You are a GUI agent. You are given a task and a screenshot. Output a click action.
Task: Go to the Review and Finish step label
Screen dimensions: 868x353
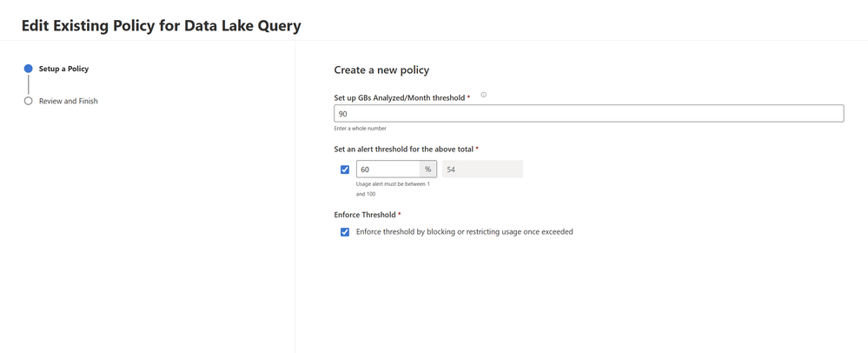pyautogui.click(x=69, y=101)
